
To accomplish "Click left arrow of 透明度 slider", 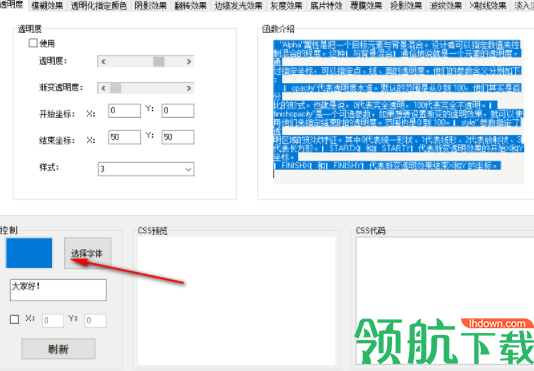I will coord(103,61).
